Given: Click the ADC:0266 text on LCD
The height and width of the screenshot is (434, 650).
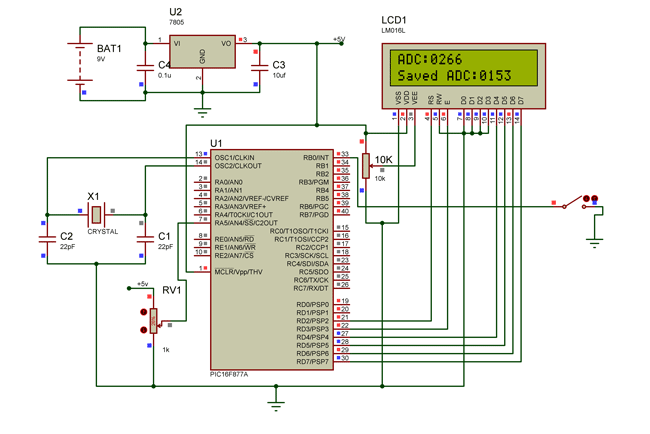Looking at the screenshot, I should [x=430, y=59].
